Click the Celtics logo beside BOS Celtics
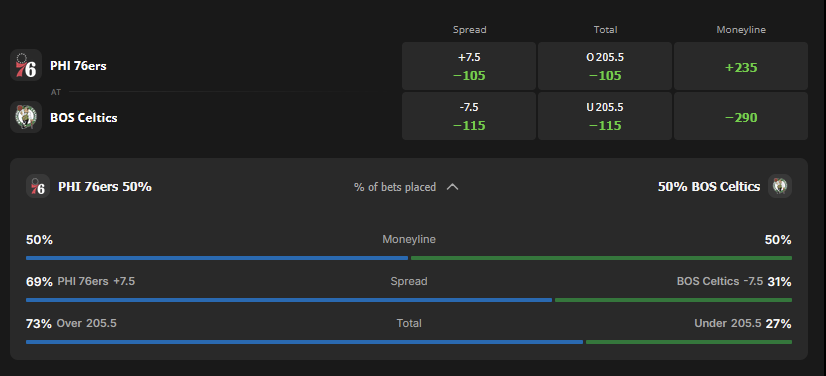This screenshot has width=826, height=376. (x=26, y=117)
